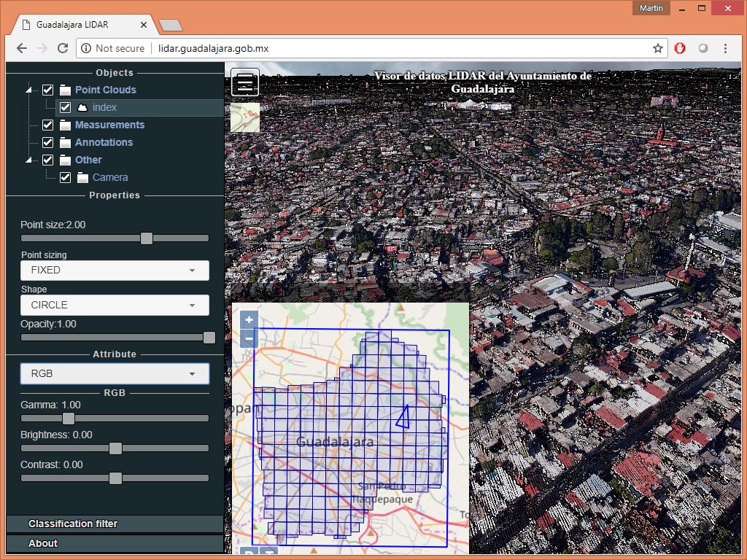Click the hamburger menu icon in the viewer
The width and height of the screenshot is (747, 560).
click(x=245, y=82)
